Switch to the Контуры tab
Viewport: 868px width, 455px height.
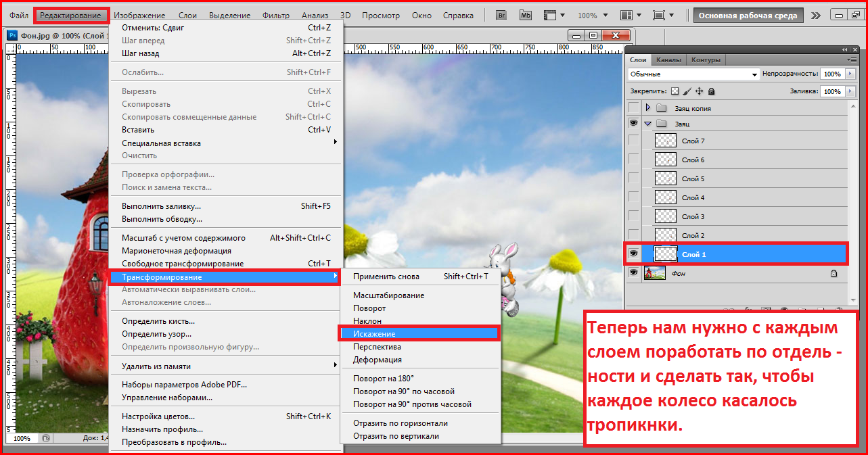coord(706,60)
